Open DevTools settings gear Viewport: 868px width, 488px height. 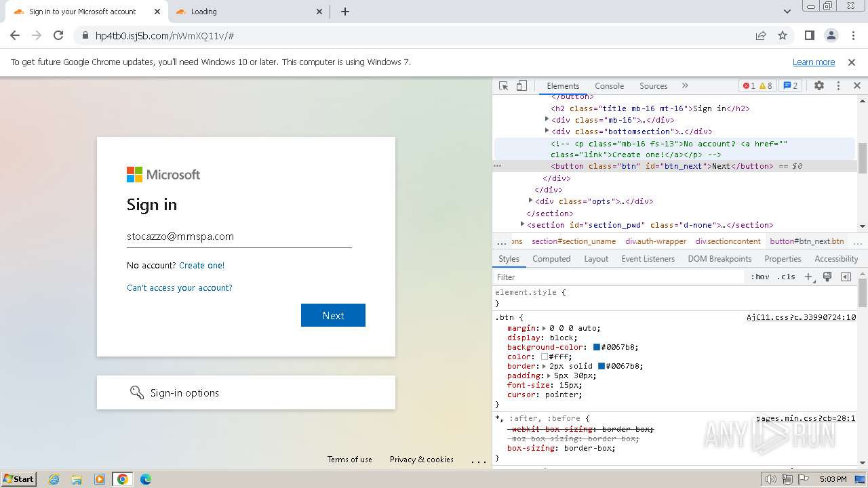pos(819,85)
